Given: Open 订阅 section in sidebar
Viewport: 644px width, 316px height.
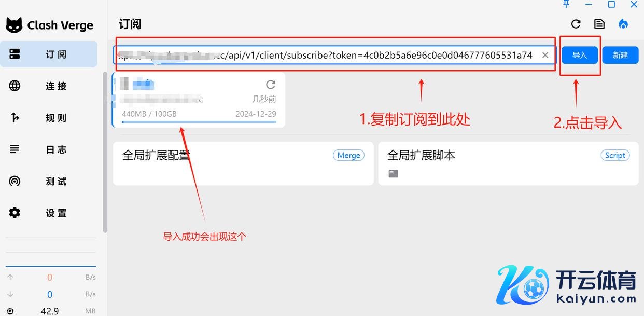Looking at the screenshot, I should coord(49,54).
